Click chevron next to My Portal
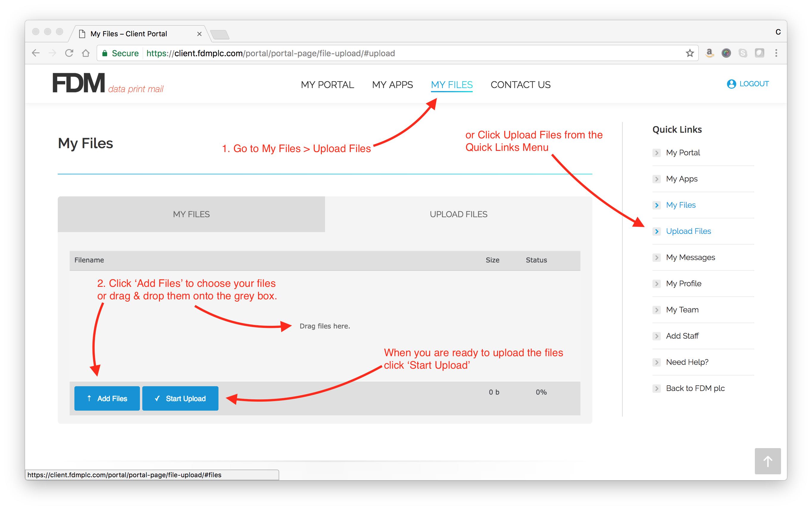This screenshot has height=510, width=812. pos(656,153)
